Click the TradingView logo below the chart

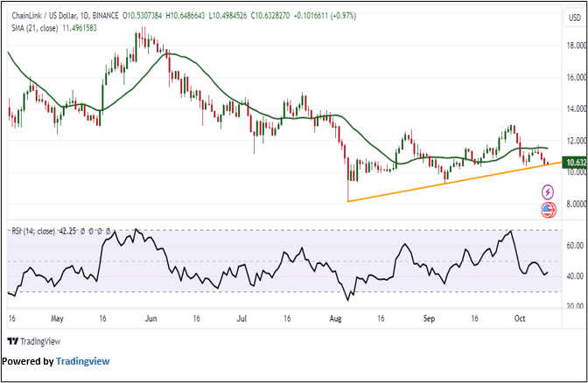34,341
